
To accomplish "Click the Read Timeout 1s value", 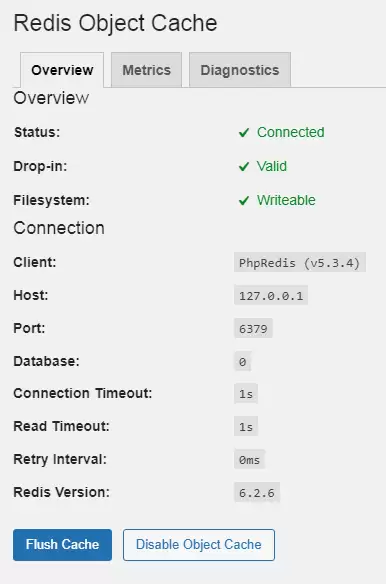I will (x=246, y=426).
